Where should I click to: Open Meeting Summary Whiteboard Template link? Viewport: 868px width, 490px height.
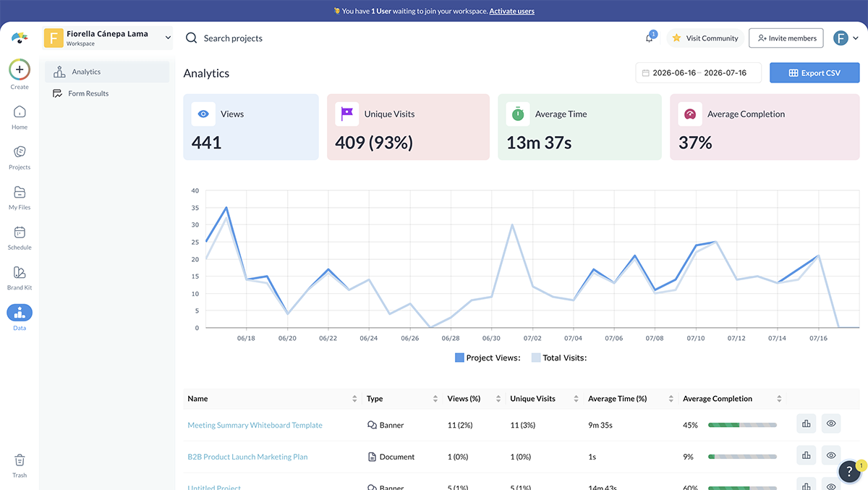click(255, 425)
